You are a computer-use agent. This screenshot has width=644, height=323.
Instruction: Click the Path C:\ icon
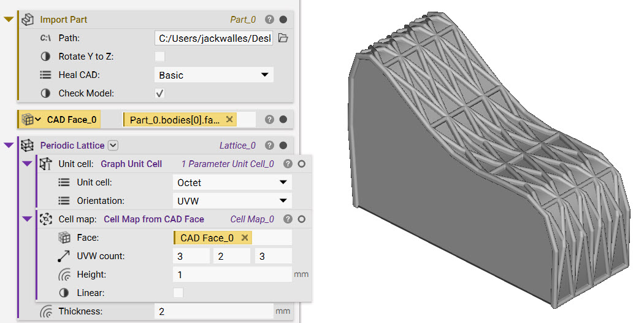[x=45, y=38]
